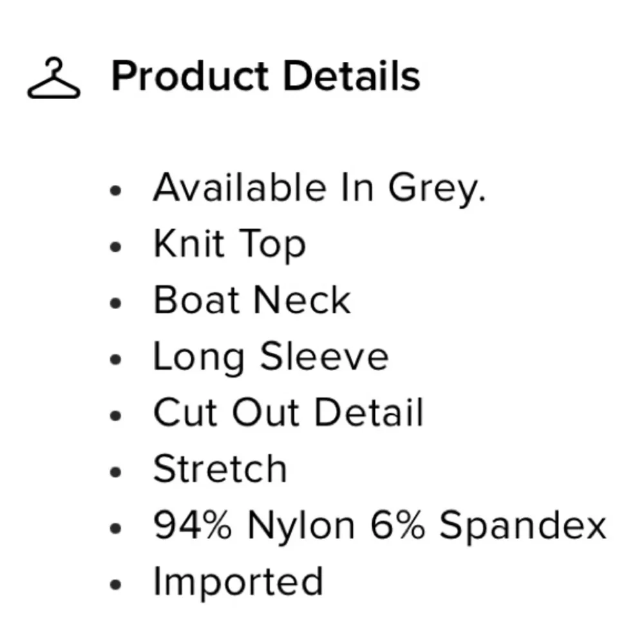644x644 pixels.
Task: Select the 'Long Sleeve' detail text
Action: point(270,357)
